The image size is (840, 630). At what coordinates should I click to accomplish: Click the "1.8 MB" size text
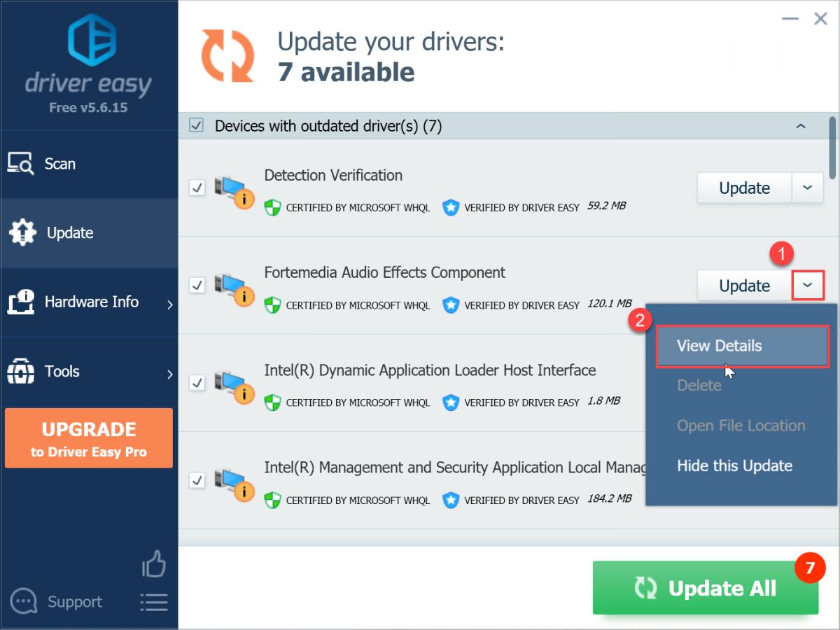pyautogui.click(x=603, y=402)
